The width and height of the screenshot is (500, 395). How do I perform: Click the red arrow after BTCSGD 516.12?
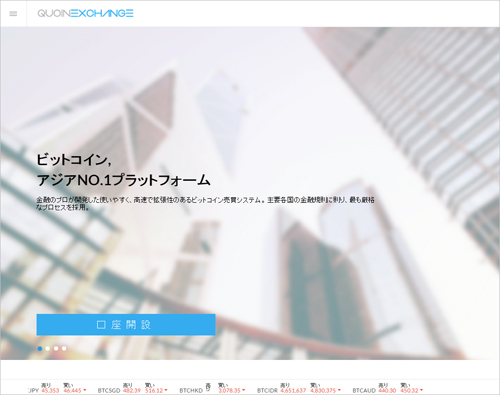(166, 390)
